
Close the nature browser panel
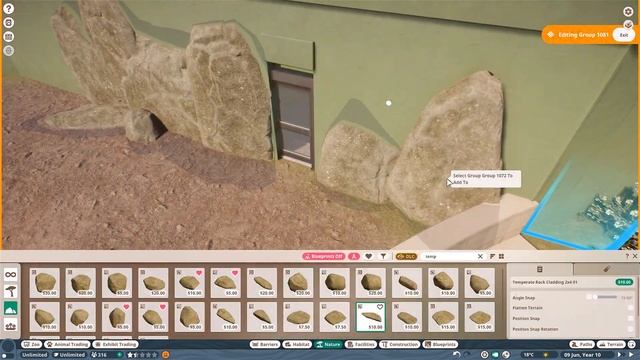click(635, 256)
